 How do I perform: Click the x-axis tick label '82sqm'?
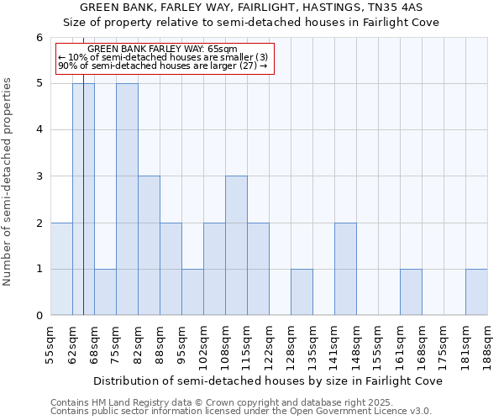tap(137, 345)
